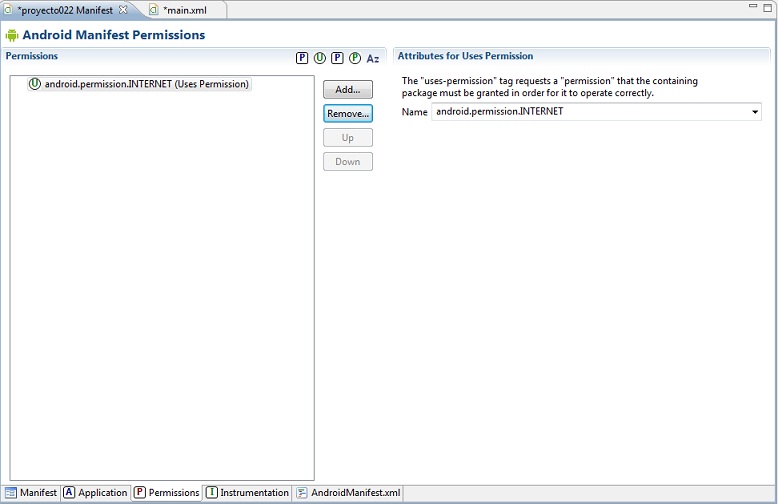
Task: Minimize the editor area
Action: pyautogui.click(x=753, y=6)
